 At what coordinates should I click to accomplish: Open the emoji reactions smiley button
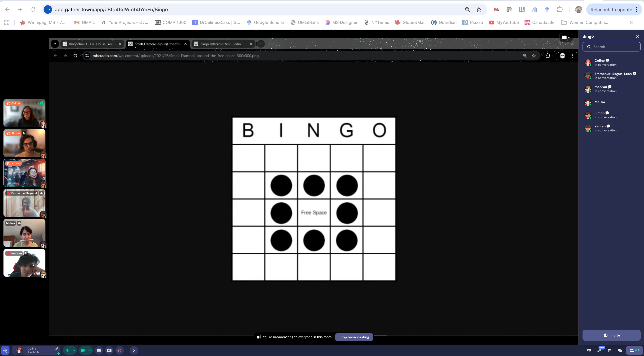pos(99,350)
